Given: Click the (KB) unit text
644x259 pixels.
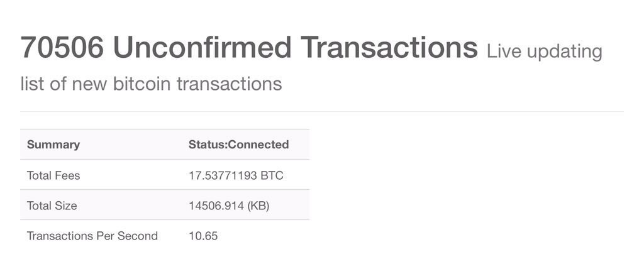Looking at the screenshot, I should [x=258, y=206].
